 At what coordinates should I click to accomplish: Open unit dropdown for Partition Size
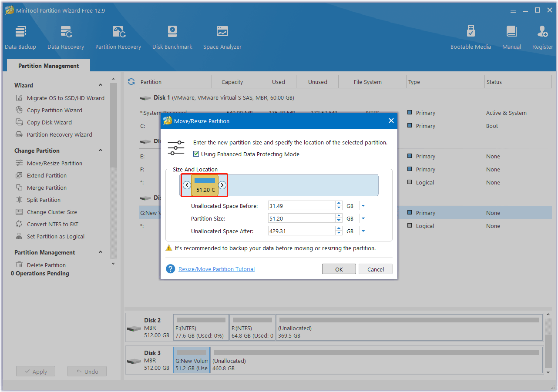[x=363, y=218]
